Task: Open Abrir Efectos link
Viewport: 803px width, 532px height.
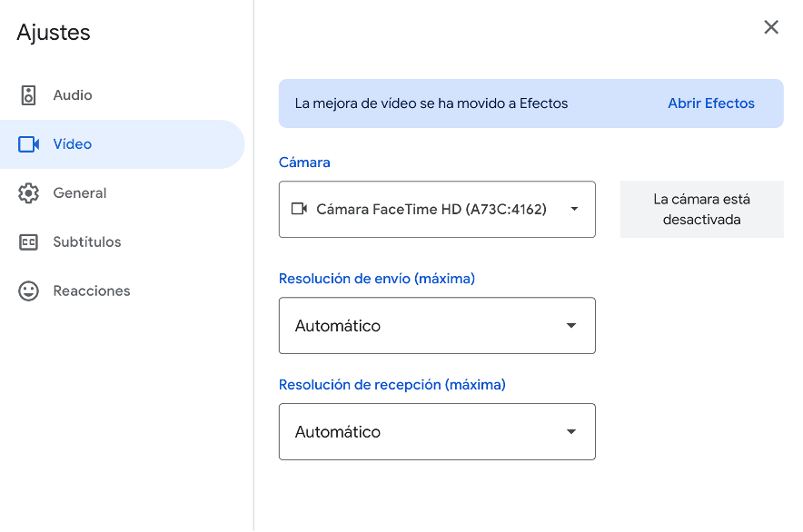Action: tap(711, 103)
